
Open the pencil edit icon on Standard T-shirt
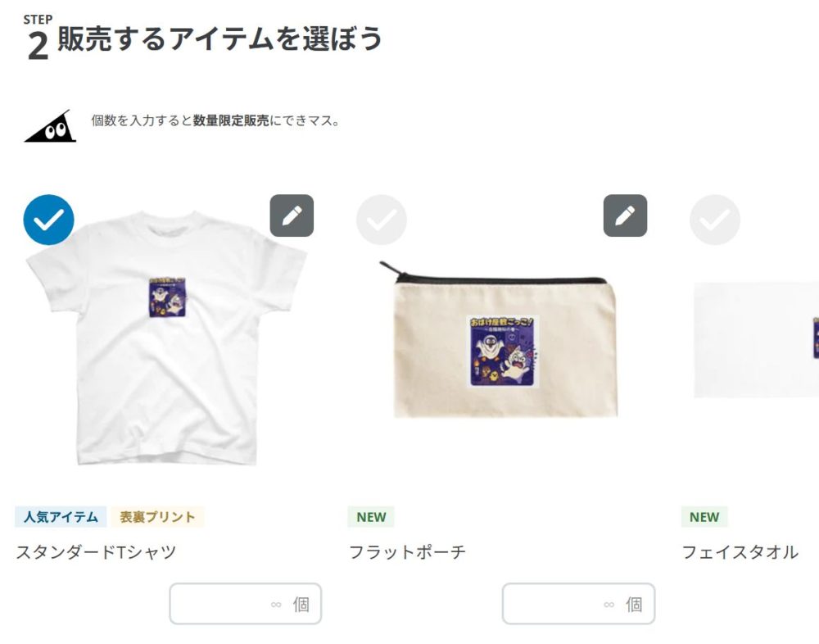click(x=292, y=215)
